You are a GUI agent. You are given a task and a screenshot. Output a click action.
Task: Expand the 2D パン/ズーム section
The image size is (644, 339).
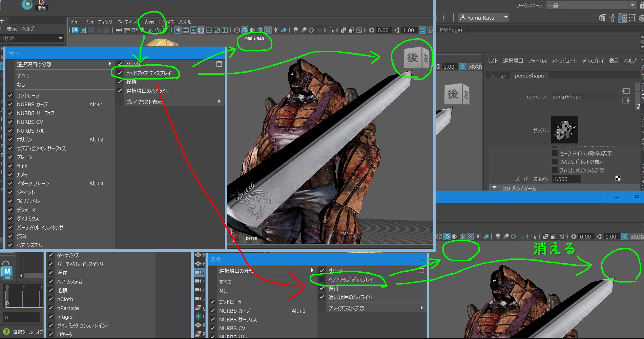click(495, 188)
